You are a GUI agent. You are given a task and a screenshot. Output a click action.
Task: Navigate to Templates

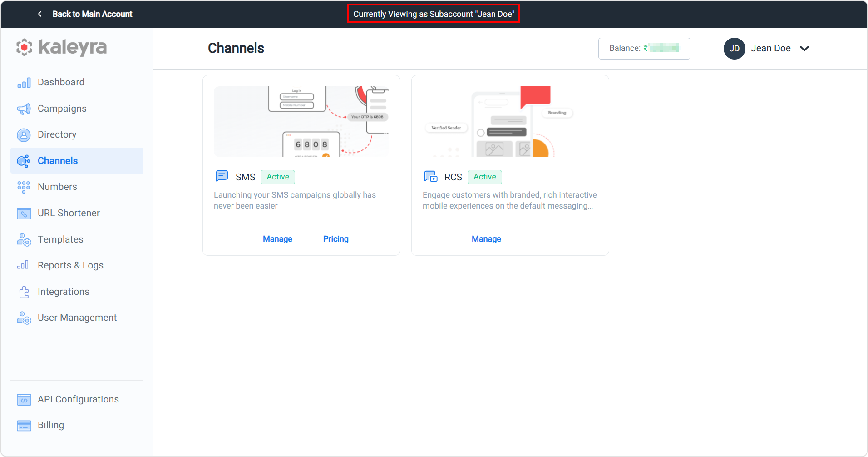pos(60,239)
